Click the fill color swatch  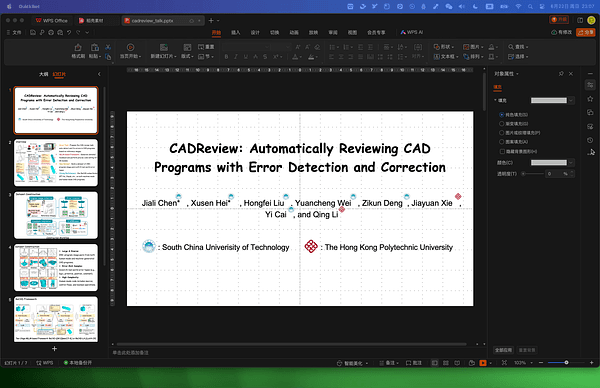[x=549, y=163]
